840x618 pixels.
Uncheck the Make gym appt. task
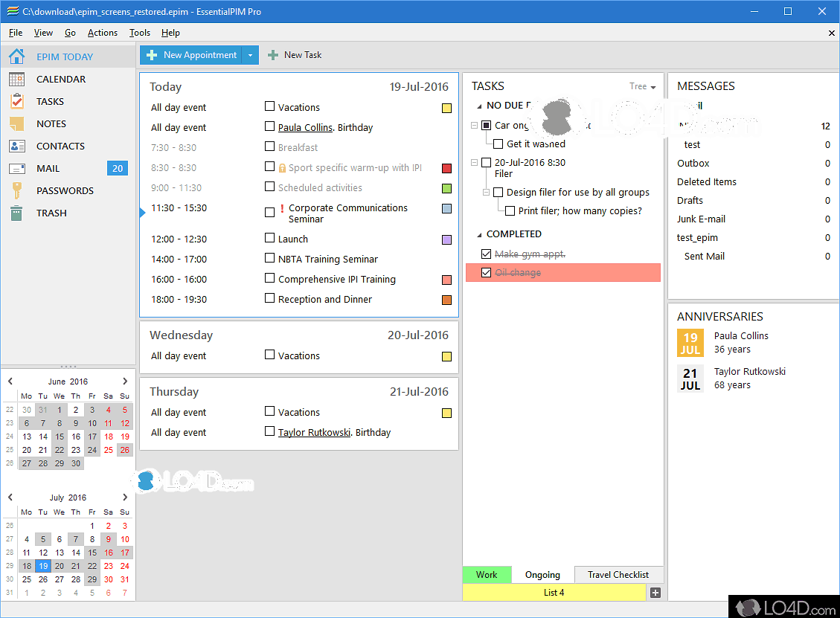(487, 254)
